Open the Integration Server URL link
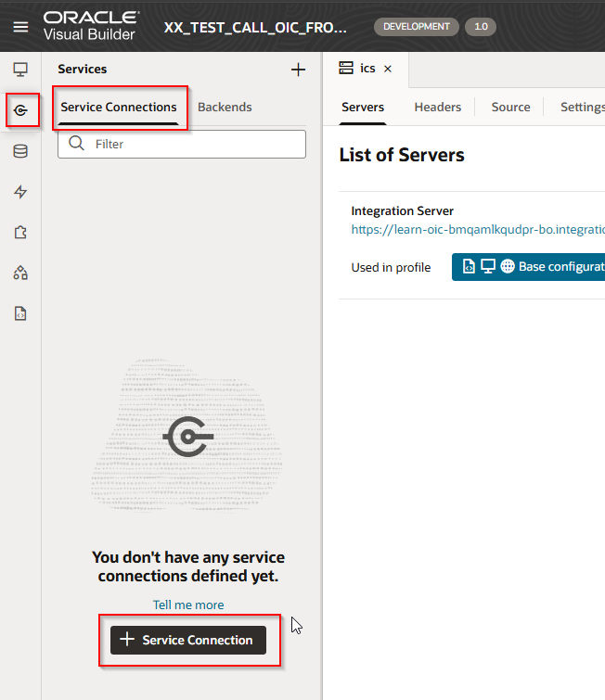 point(477,229)
